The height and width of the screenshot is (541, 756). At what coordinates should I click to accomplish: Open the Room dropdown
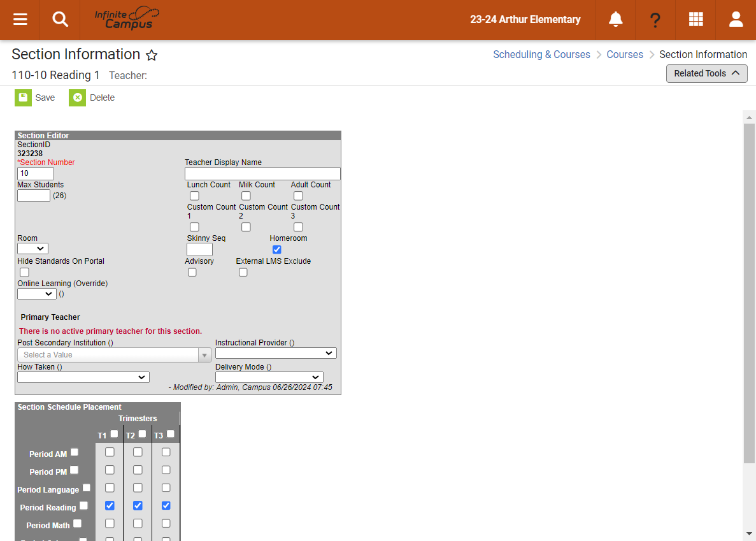32,249
